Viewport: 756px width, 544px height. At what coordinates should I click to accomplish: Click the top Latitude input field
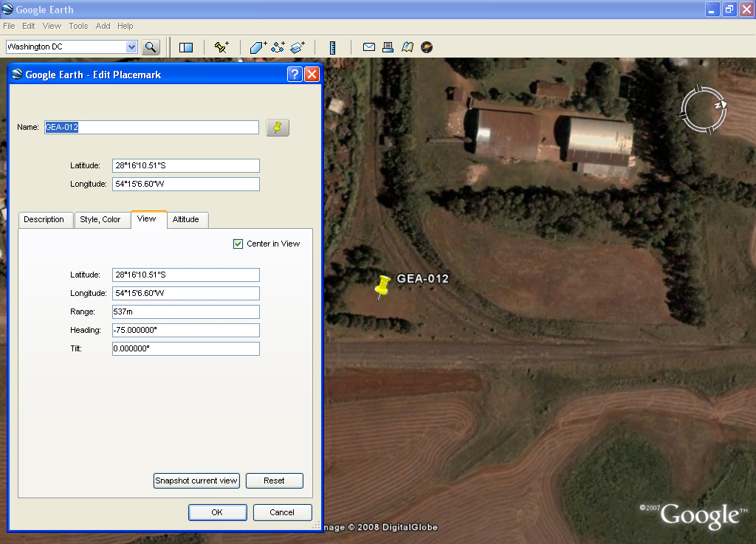185,166
